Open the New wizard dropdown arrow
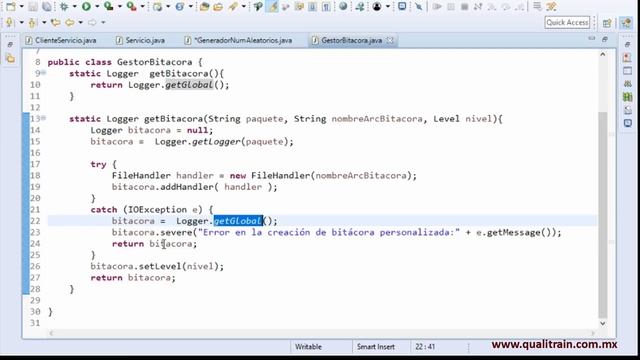 click(x=22, y=7)
